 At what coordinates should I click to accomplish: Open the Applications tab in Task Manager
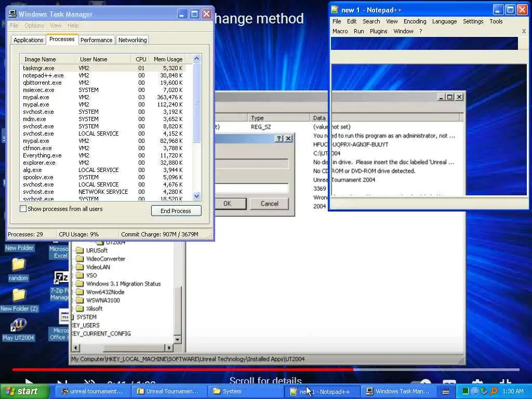pos(29,40)
